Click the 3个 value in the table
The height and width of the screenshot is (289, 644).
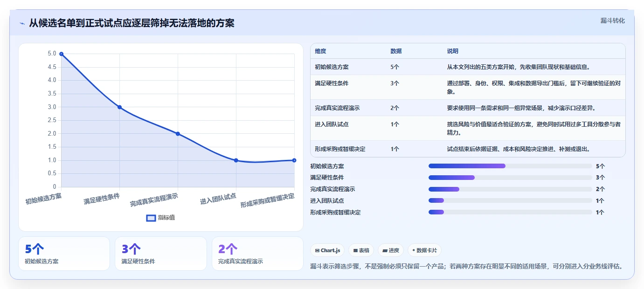[395, 83]
